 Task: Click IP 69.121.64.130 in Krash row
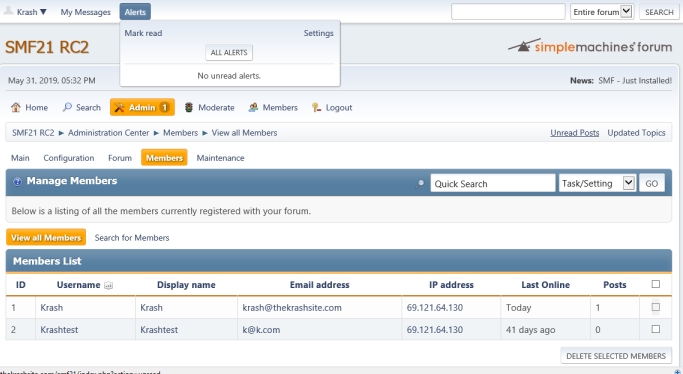coord(435,307)
